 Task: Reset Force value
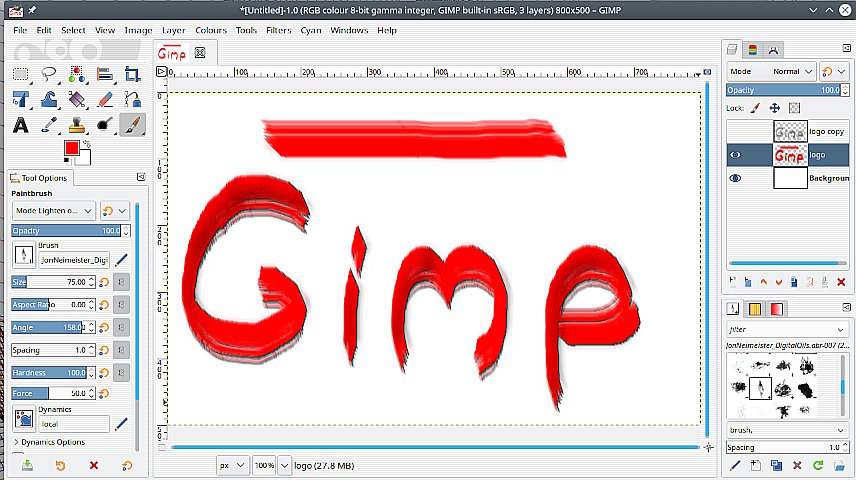[x=104, y=393]
